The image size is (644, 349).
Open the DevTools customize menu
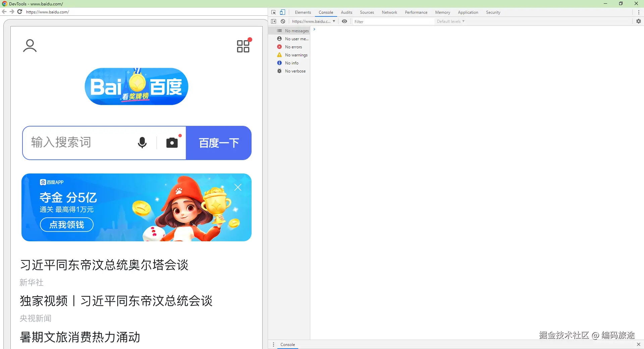(639, 12)
